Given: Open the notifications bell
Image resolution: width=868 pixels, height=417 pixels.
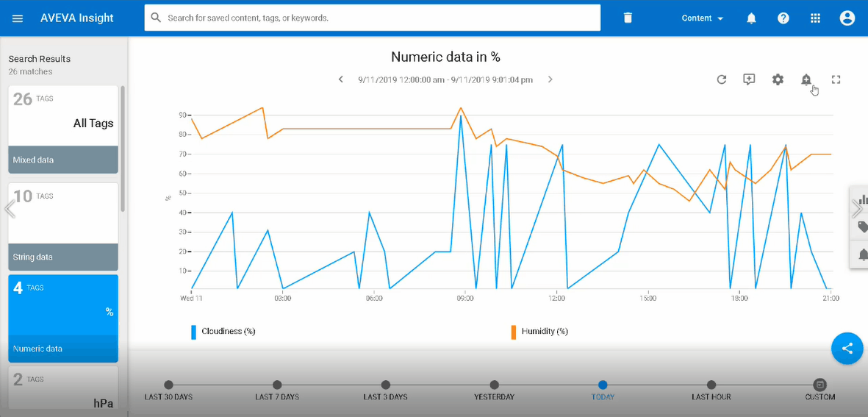Looking at the screenshot, I should (x=751, y=18).
